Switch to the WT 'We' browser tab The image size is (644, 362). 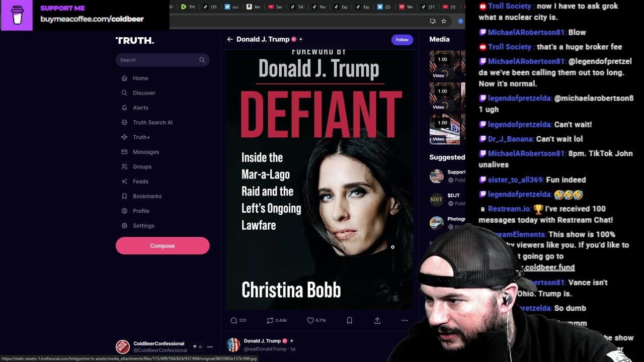coord(406,7)
